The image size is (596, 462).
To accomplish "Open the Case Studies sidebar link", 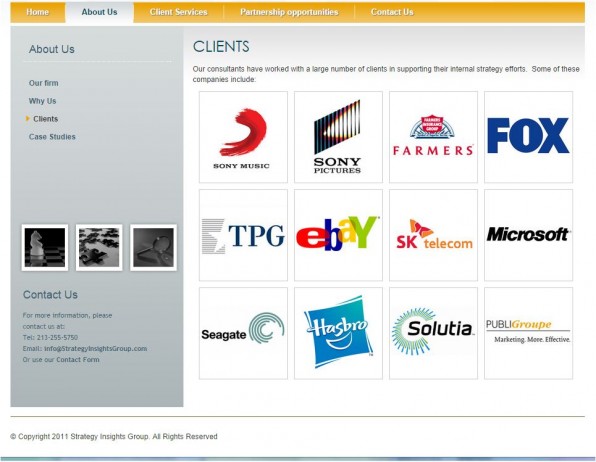I will 52,137.
